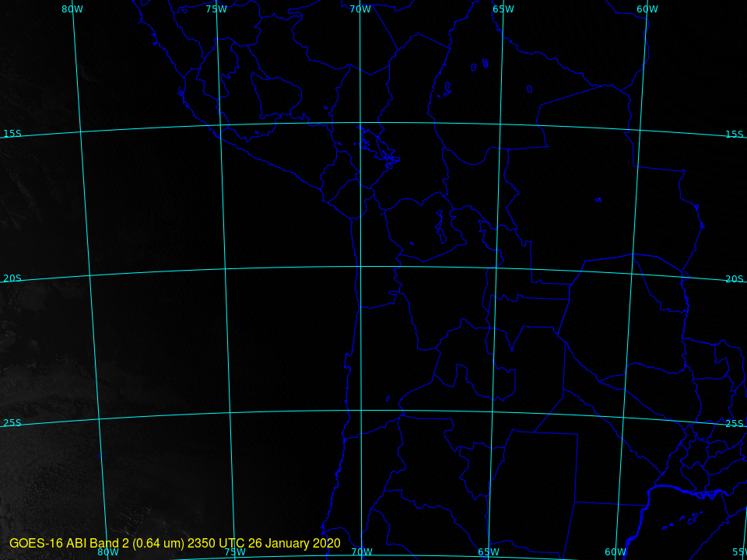Click the intersection of 65W and 15S gridlines
The image size is (747, 560).
[500, 124]
